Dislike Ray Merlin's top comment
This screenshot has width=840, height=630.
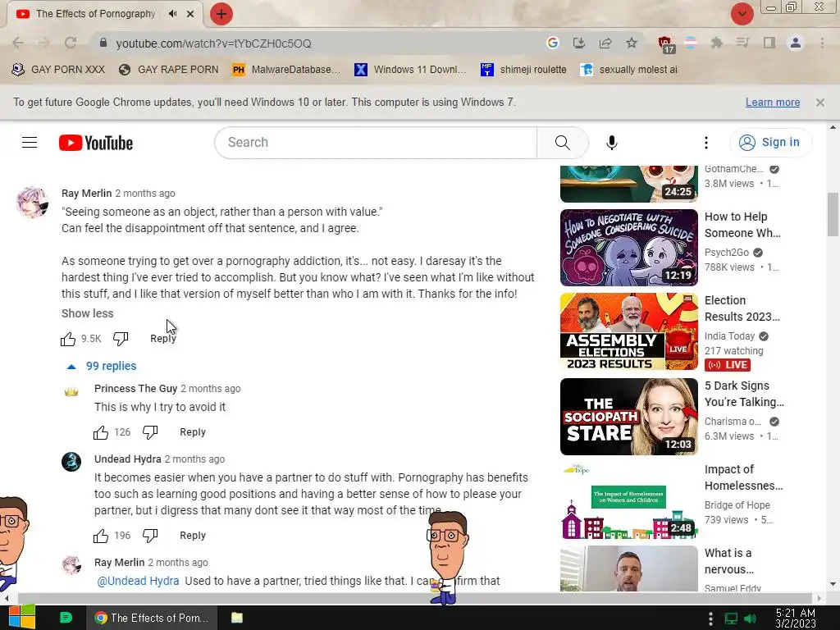click(x=121, y=339)
